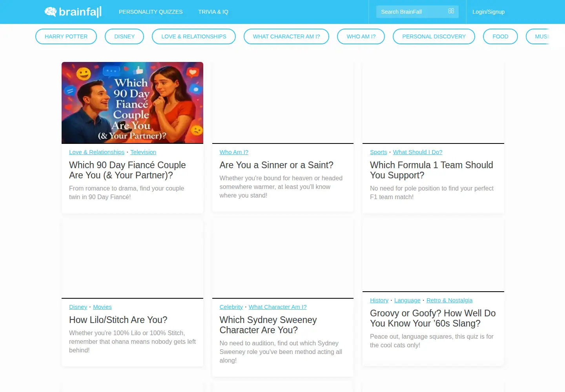Select the Personal Discovery category pill

(434, 36)
